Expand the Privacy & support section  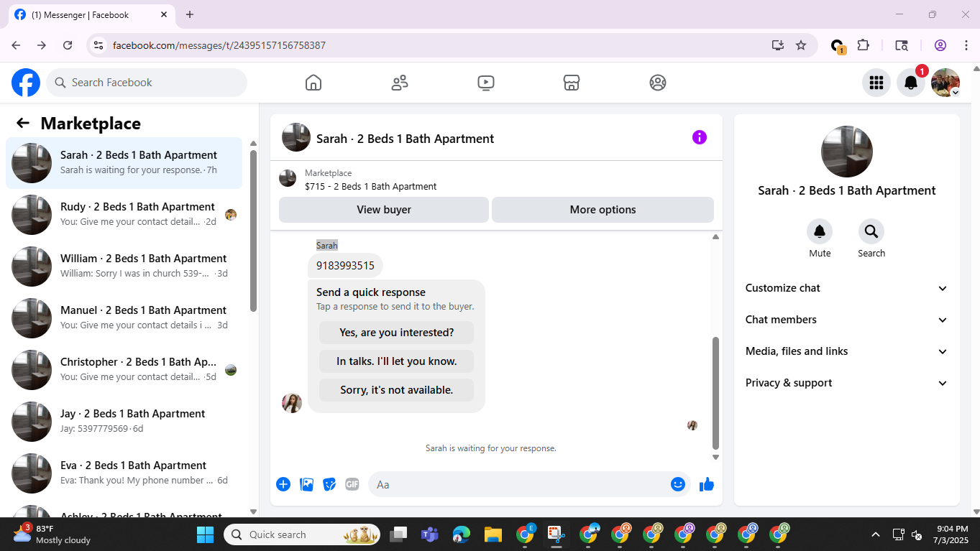point(847,383)
